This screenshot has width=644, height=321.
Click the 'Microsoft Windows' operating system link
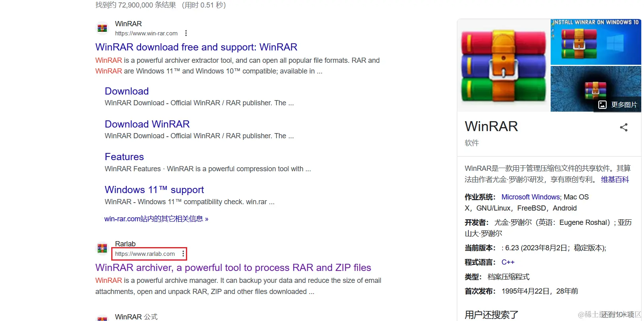(x=531, y=197)
